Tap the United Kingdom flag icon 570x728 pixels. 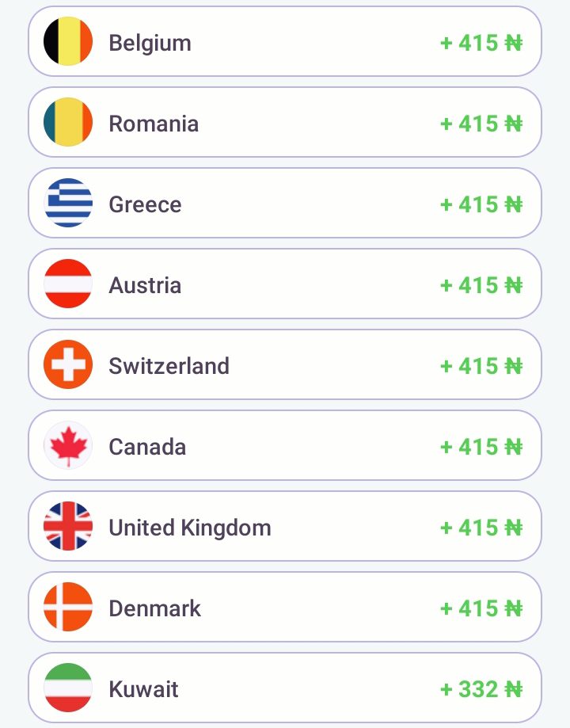pos(68,527)
